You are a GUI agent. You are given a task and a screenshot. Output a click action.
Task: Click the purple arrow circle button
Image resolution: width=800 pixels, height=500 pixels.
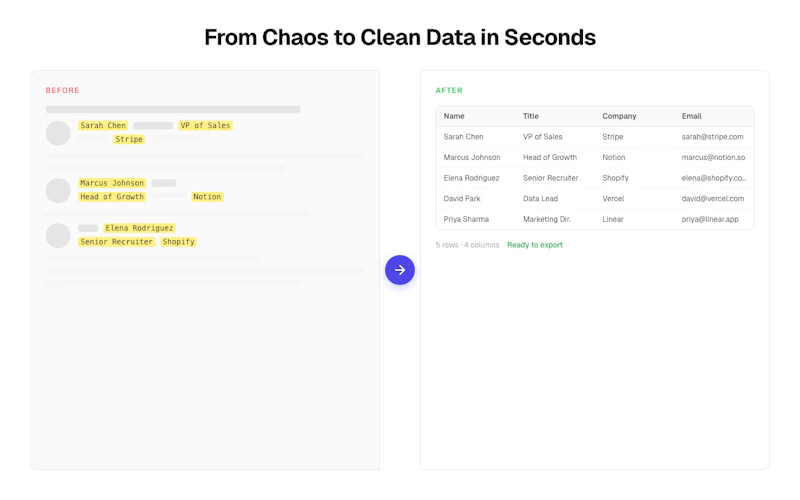pos(399,269)
